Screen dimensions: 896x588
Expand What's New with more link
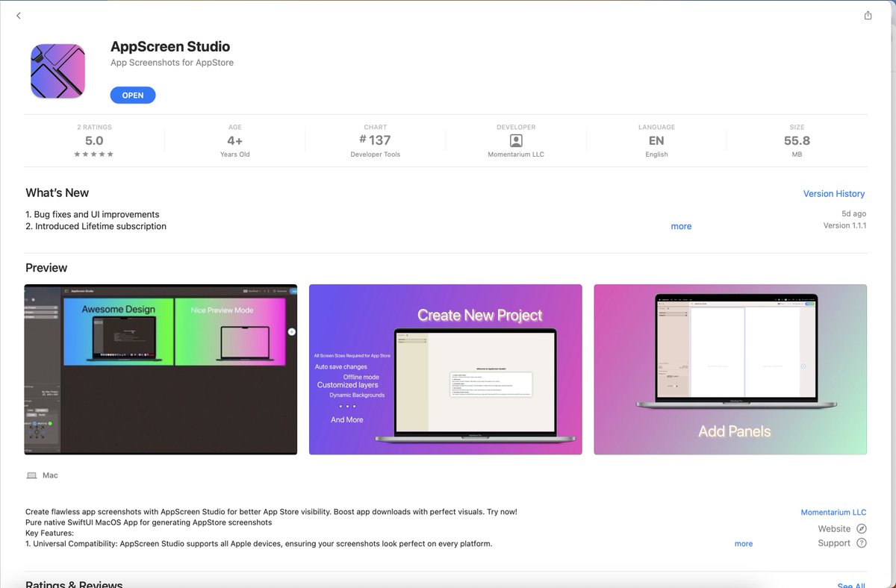pos(681,226)
